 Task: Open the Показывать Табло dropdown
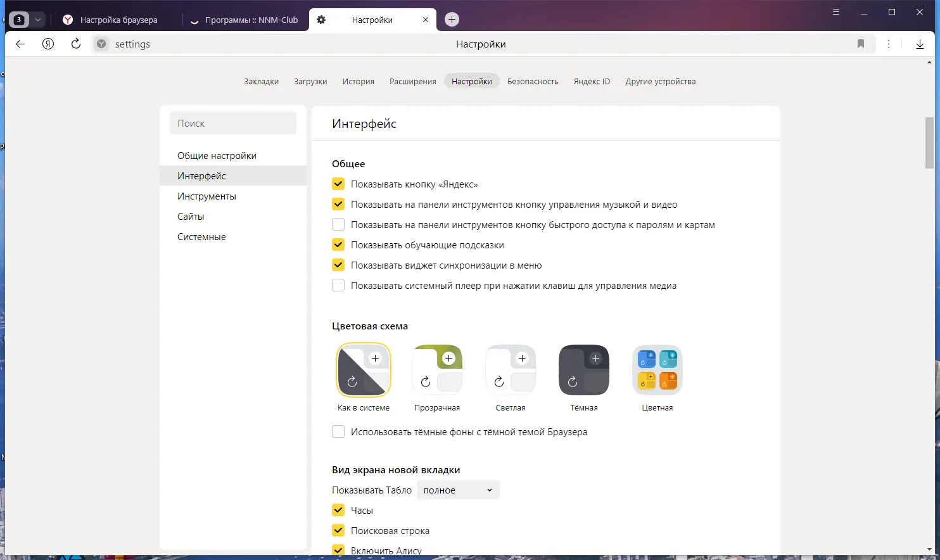(x=458, y=490)
